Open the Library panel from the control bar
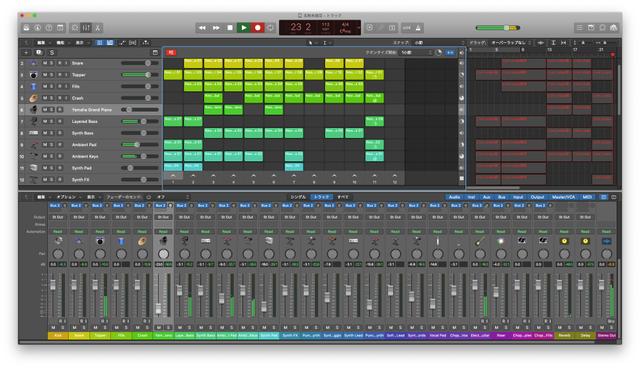 coord(26,28)
